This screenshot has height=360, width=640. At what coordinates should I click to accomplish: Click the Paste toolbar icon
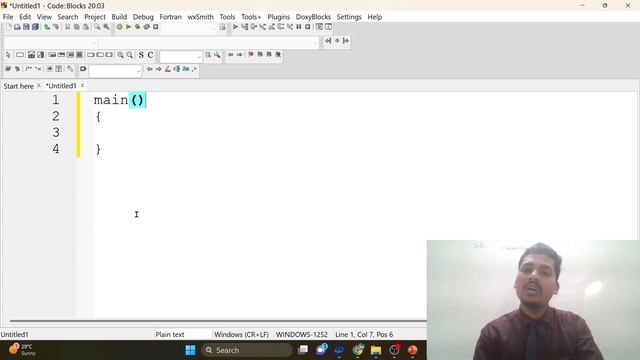(x=86, y=27)
